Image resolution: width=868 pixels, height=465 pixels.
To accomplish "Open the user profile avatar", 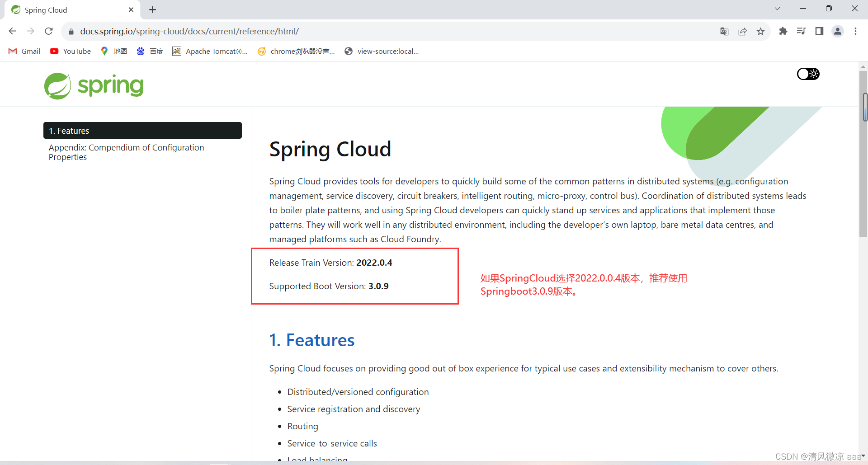I will pyautogui.click(x=838, y=31).
